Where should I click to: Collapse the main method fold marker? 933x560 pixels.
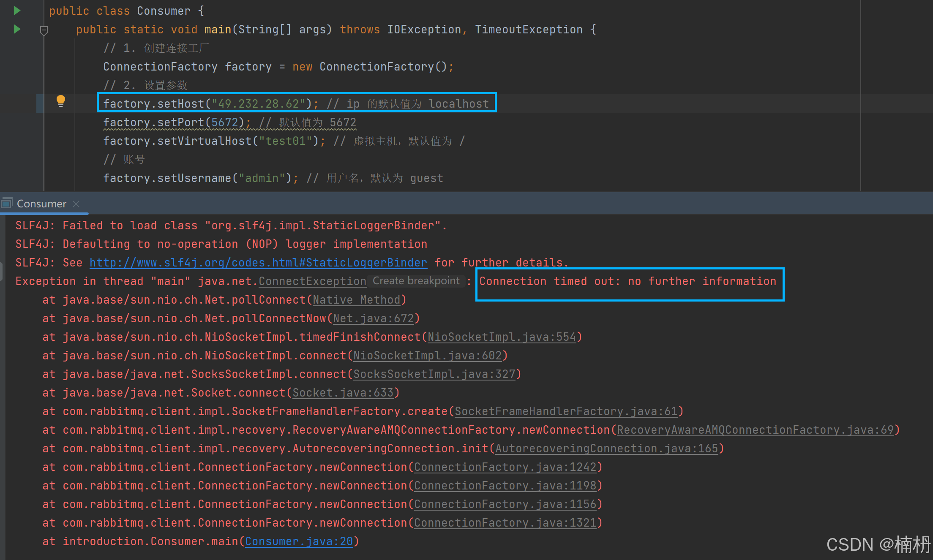point(44,30)
